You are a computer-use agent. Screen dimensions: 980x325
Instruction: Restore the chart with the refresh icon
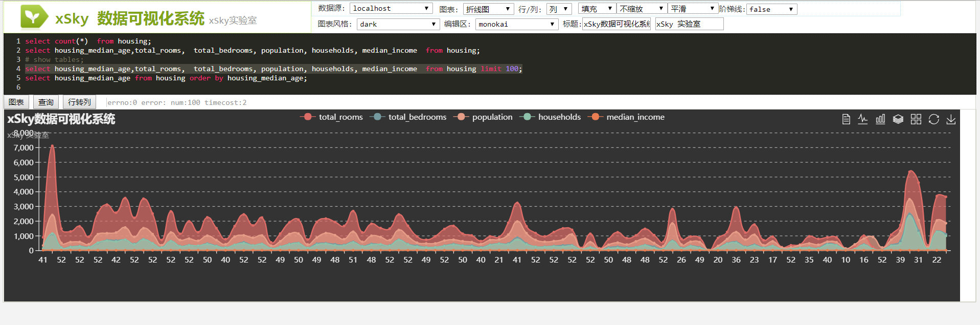pos(934,119)
